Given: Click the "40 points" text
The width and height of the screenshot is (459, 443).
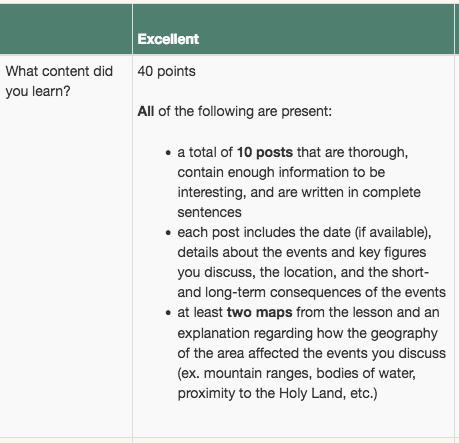Looking at the screenshot, I should tap(167, 71).
